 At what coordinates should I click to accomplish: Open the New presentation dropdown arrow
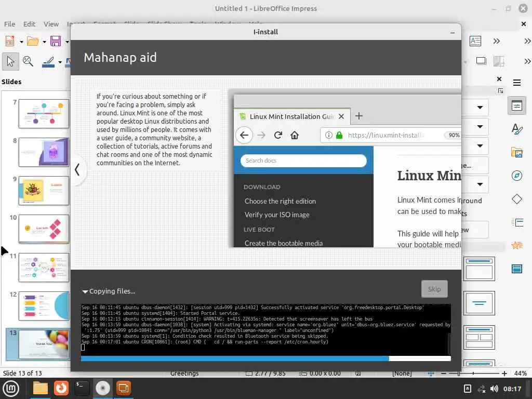click(x=21, y=42)
